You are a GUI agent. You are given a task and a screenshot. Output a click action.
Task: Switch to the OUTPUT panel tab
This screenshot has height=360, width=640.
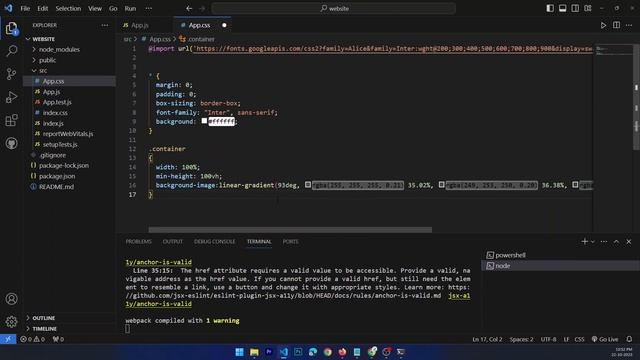[x=173, y=242]
